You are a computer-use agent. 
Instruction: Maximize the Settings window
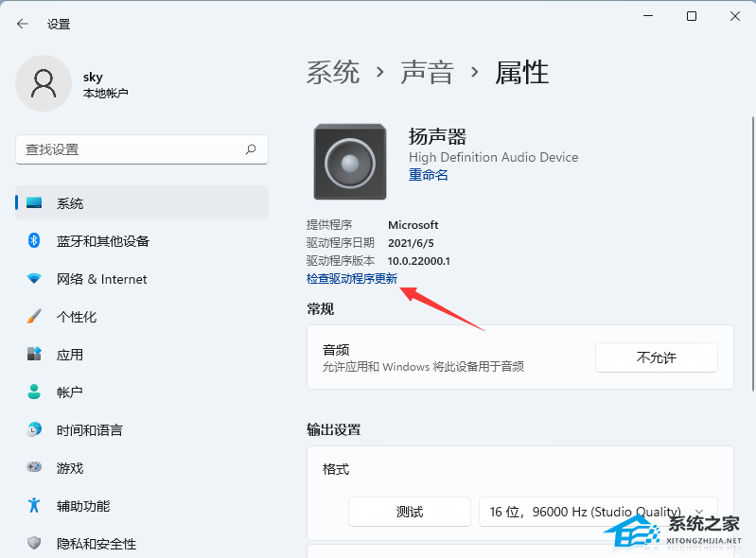click(692, 16)
